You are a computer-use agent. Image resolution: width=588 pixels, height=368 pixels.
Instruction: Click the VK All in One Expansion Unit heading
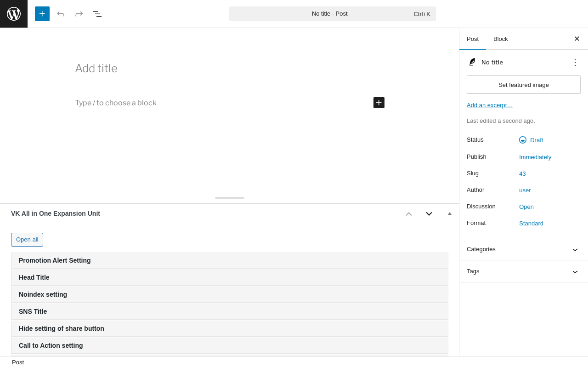coord(56,213)
